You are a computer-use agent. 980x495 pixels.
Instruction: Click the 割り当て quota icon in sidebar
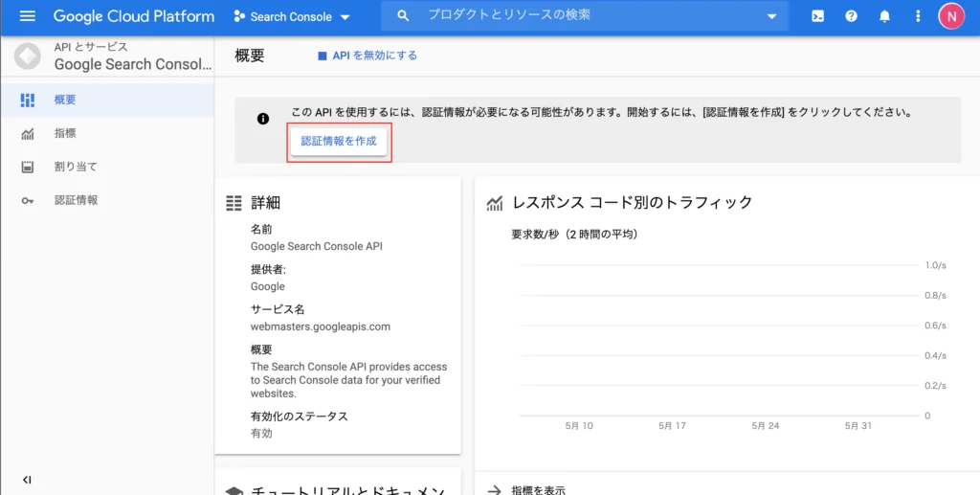tap(28, 167)
